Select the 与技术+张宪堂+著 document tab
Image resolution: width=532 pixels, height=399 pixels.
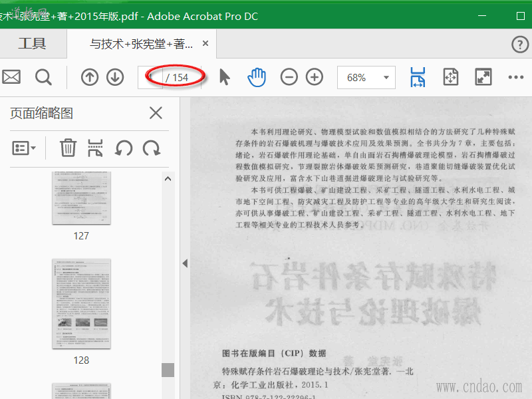(x=141, y=44)
